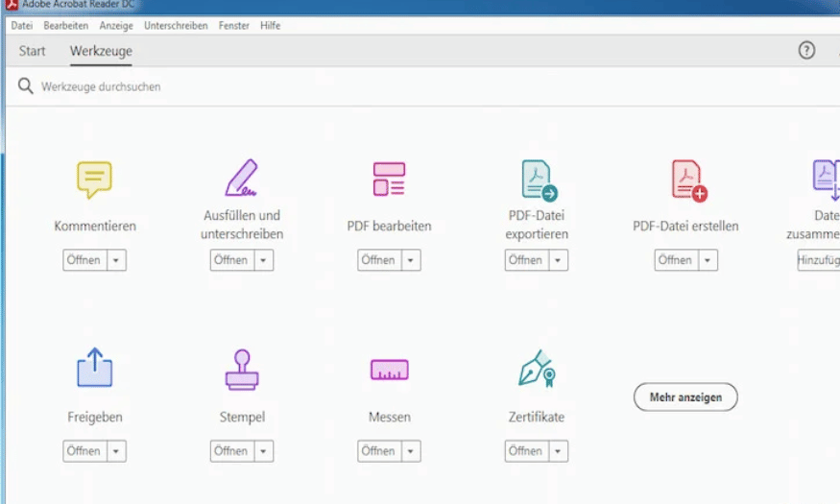
Task: Select the Werkzeuge tab
Action: point(101,52)
